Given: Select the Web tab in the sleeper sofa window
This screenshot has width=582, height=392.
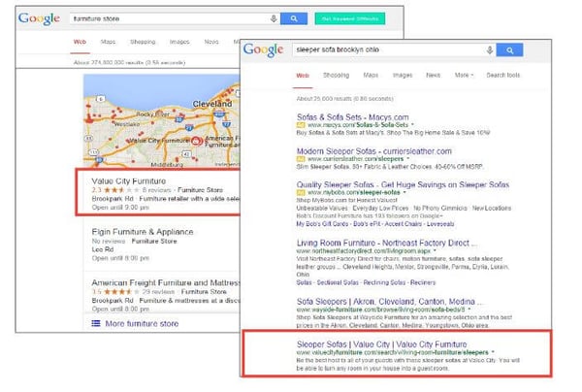Looking at the screenshot, I should (303, 76).
